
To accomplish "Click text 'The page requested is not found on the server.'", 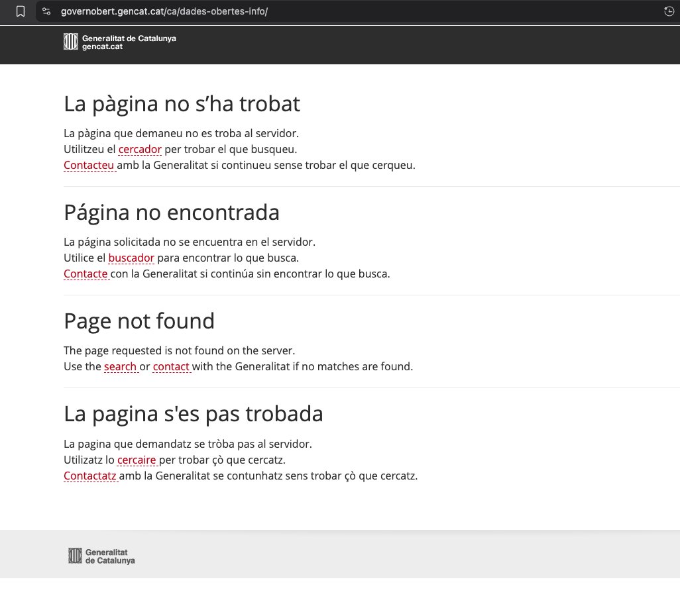I will (x=179, y=350).
